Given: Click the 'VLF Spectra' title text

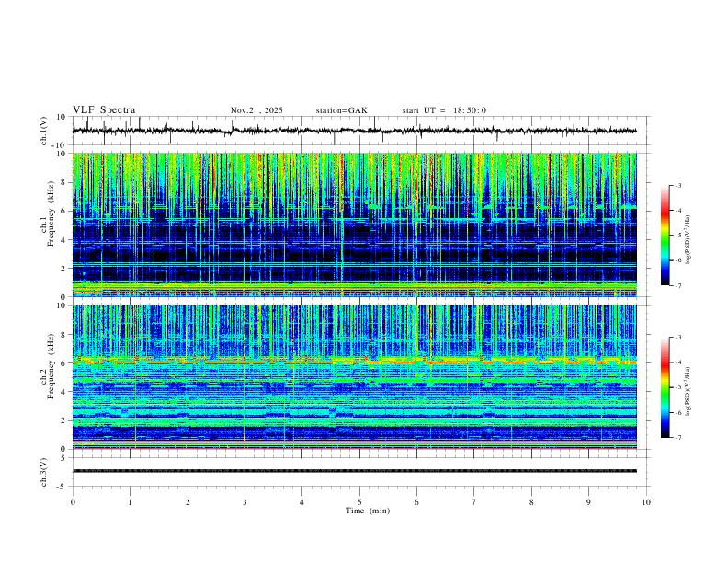Looking at the screenshot, I should coord(104,110).
